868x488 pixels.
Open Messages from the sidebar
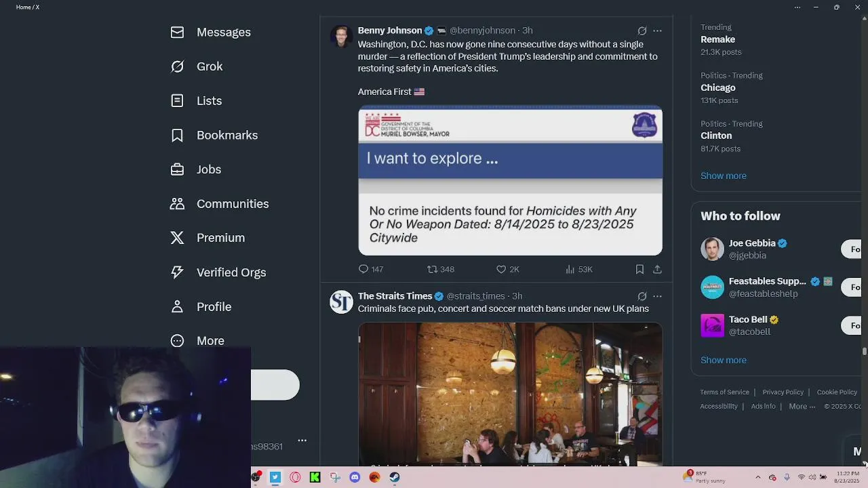(211, 32)
